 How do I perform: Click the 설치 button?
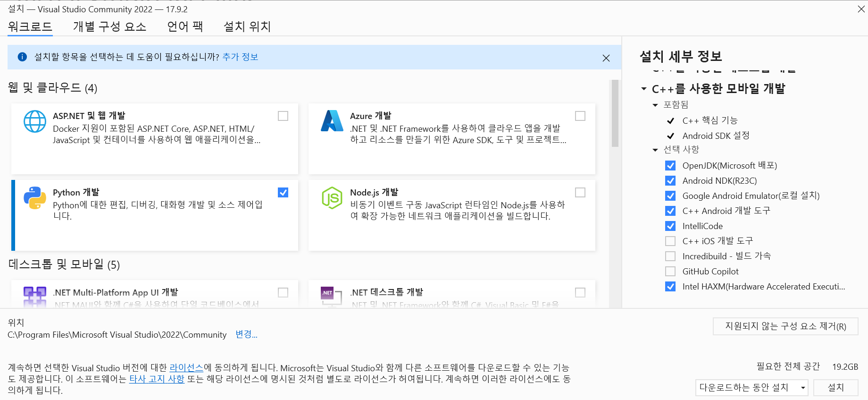[836, 388]
